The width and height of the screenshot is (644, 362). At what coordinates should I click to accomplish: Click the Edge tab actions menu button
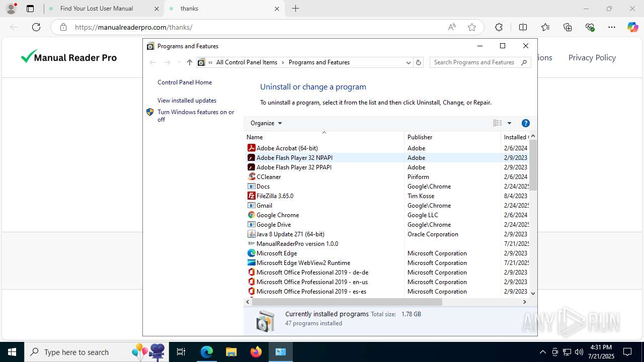30,9
